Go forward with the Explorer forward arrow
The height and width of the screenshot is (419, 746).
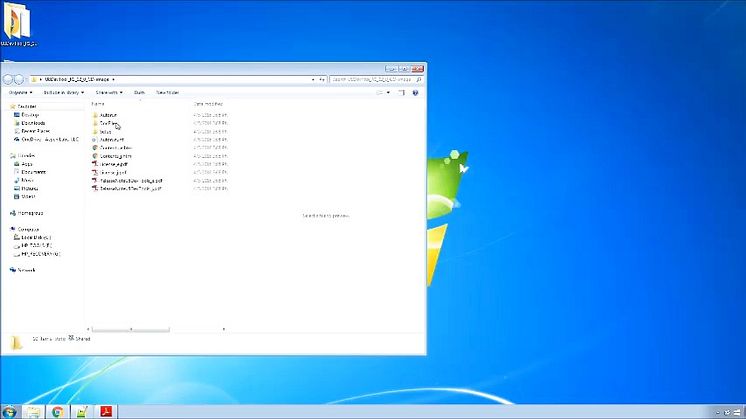tap(19, 79)
